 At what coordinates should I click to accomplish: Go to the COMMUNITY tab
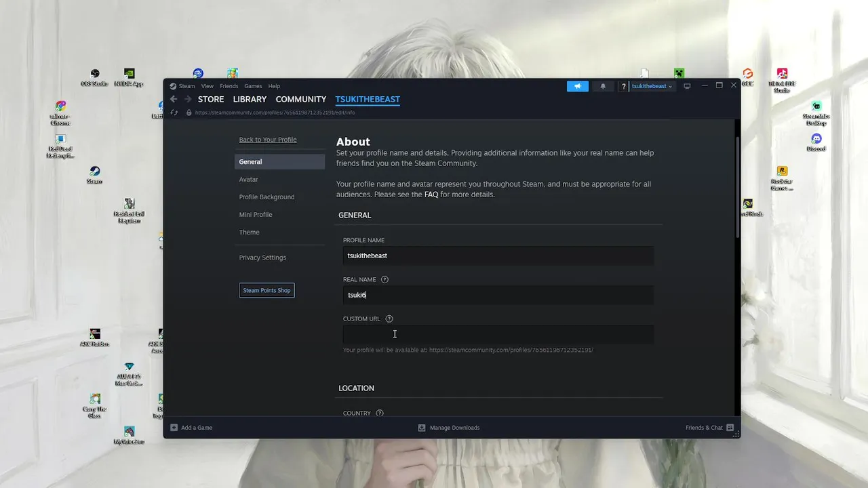click(x=300, y=99)
